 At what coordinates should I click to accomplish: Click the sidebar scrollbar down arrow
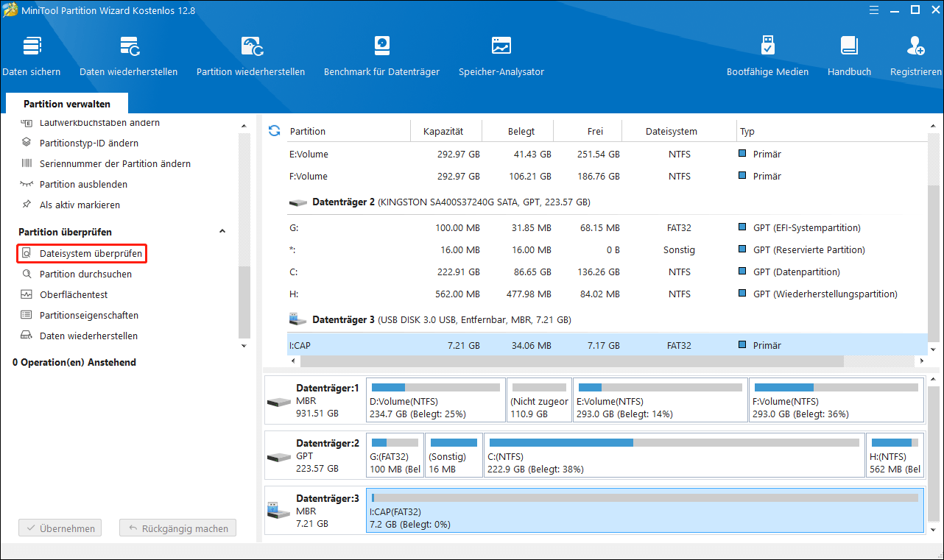(244, 344)
